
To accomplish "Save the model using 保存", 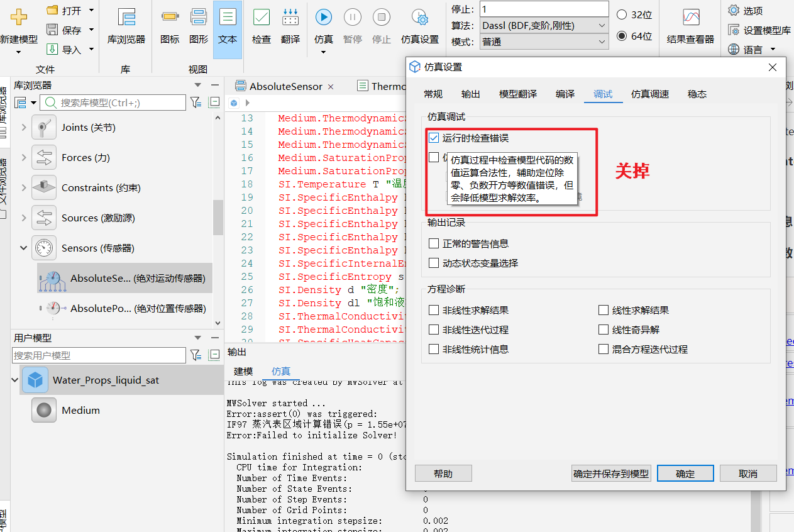I will 65,30.
